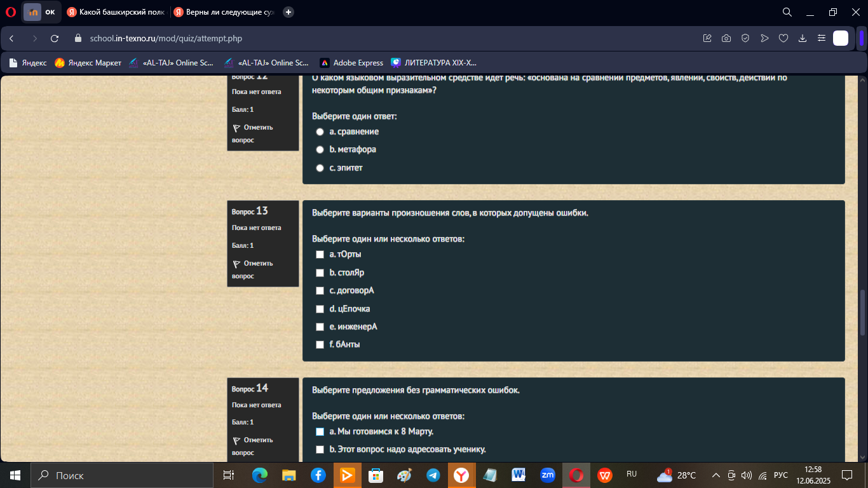Flag question 13 with Отметить вопрос
This screenshot has width=868, height=488.
click(253, 269)
